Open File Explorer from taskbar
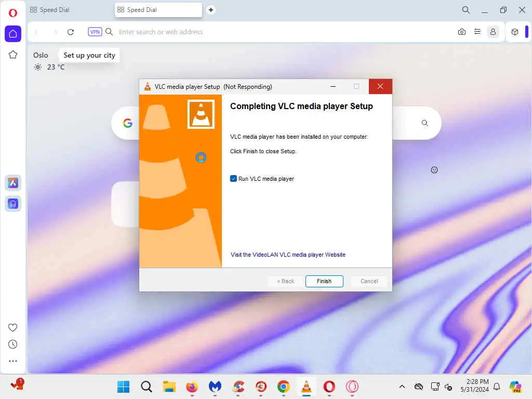The width and height of the screenshot is (532, 399). click(169, 387)
